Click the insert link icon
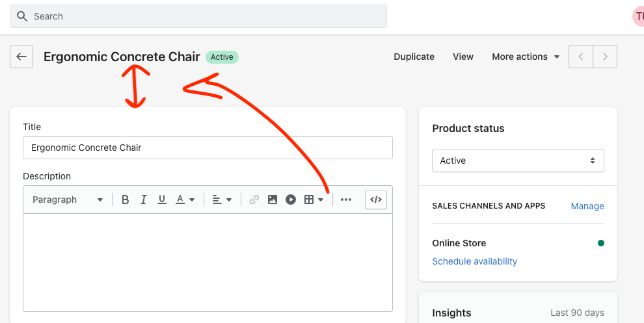 (254, 200)
